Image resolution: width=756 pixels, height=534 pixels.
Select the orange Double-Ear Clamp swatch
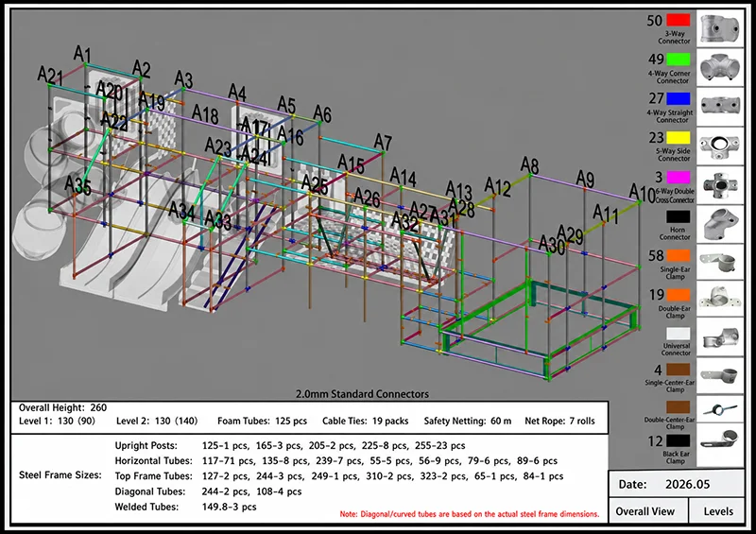[678, 295]
